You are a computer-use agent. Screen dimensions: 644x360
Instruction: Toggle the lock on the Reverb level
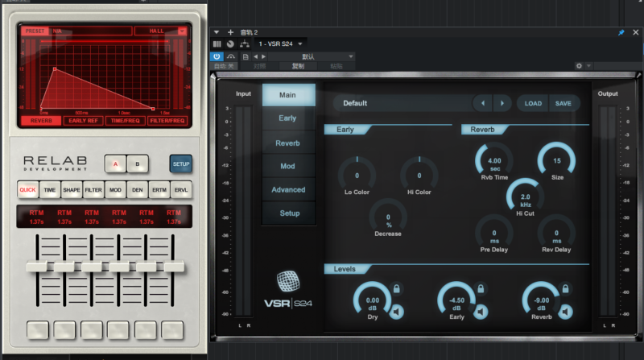564,288
